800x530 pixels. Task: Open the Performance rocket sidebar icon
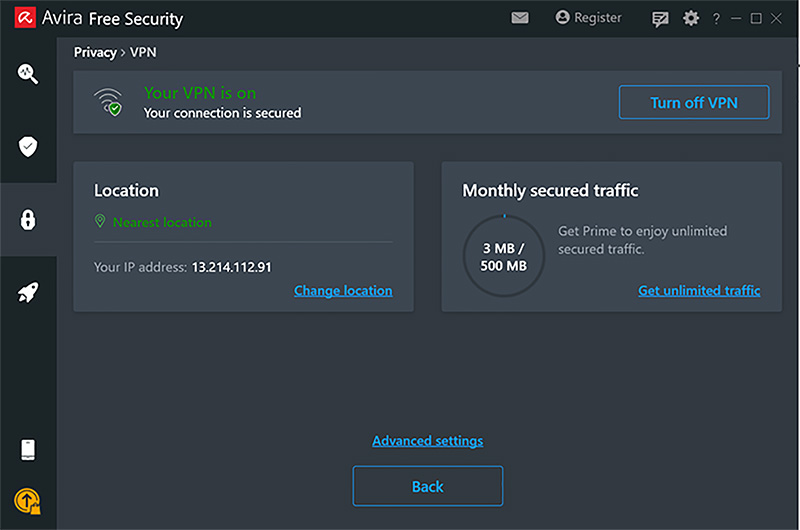[x=28, y=293]
